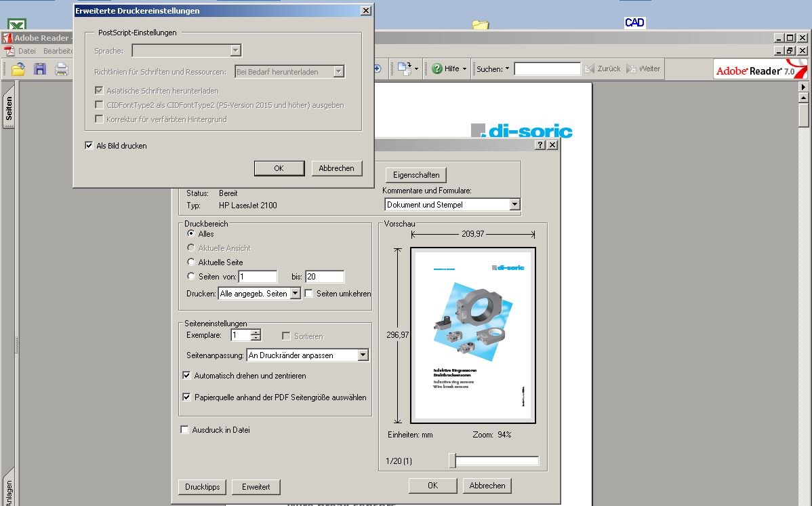
Task: Click the Hilfe question mark icon
Action: pyautogui.click(x=437, y=69)
